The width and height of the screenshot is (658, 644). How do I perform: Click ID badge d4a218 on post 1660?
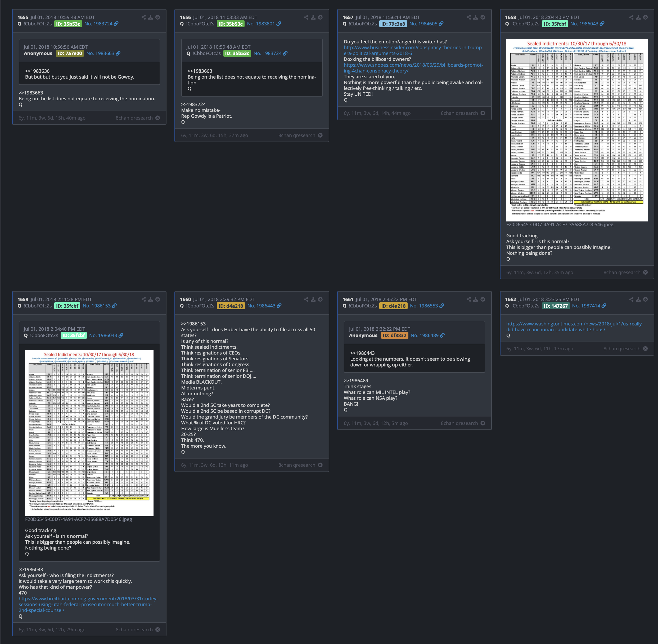tap(231, 306)
